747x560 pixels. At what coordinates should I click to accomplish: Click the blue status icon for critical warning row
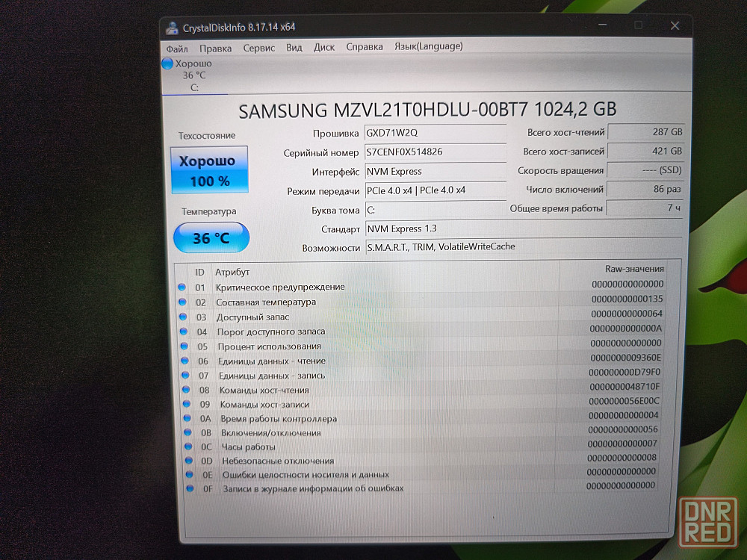click(182, 287)
